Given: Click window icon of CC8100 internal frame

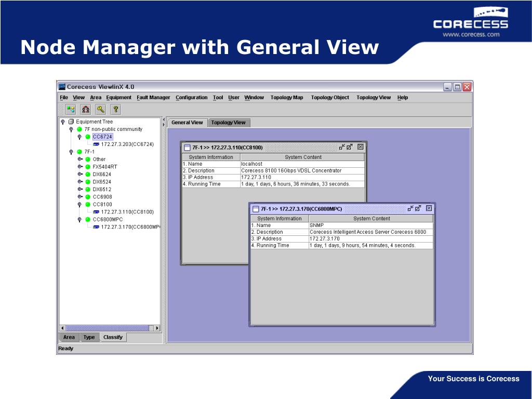Looking at the screenshot, I should 187,147.
